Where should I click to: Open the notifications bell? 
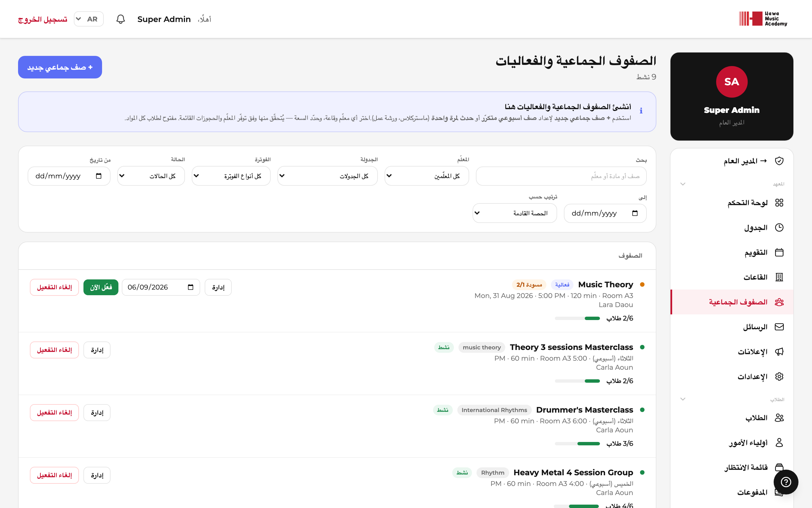pos(120,19)
